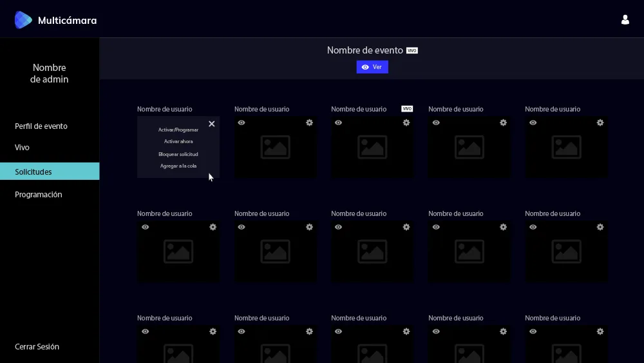Click the Nombre de admin label in sidebar

tap(50, 73)
